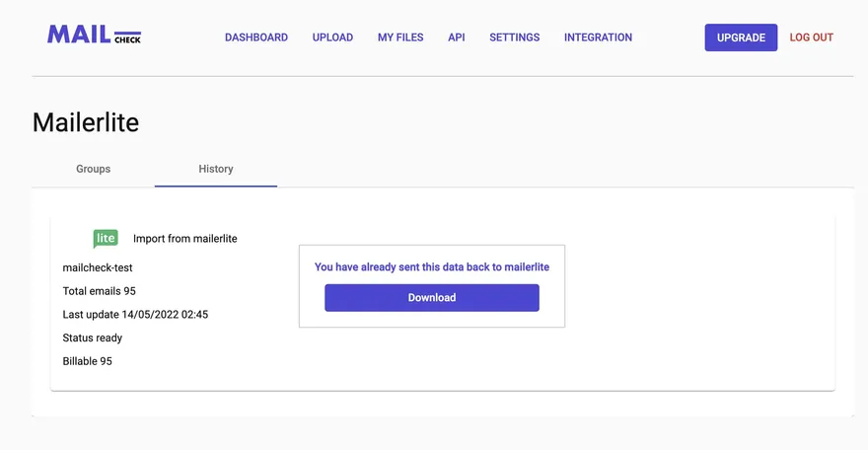
Task: Click the 'Total emails 95' text
Action: click(99, 291)
